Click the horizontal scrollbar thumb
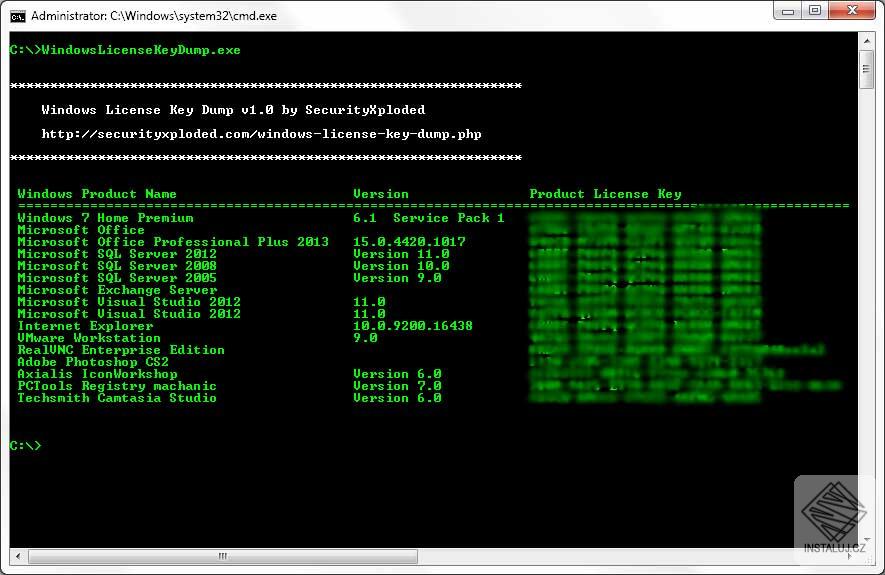This screenshot has width=885, height=575. click(223, 556)
